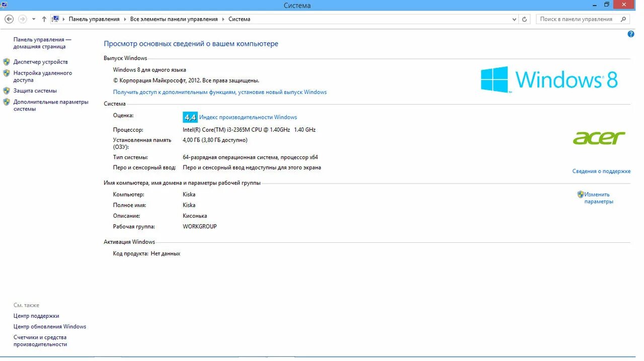Open 'Центр поддержки' link
The image size is (644, 361).
36,316
